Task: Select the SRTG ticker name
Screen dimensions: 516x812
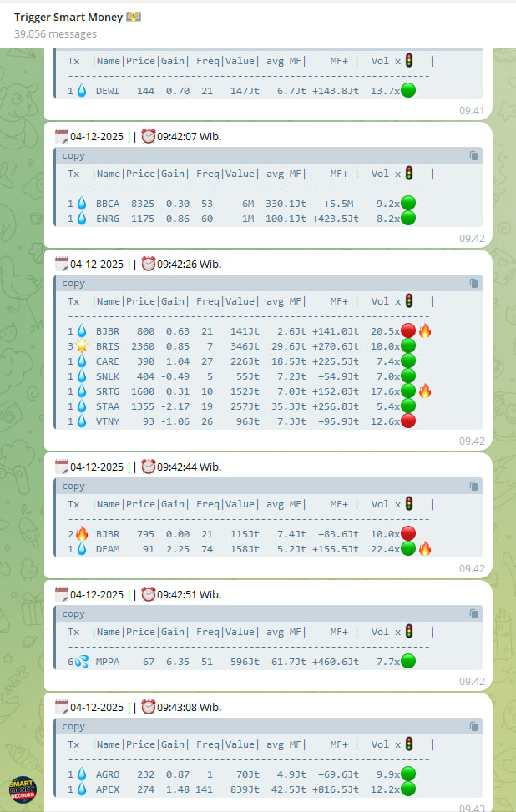Action: tap(107, 391)
